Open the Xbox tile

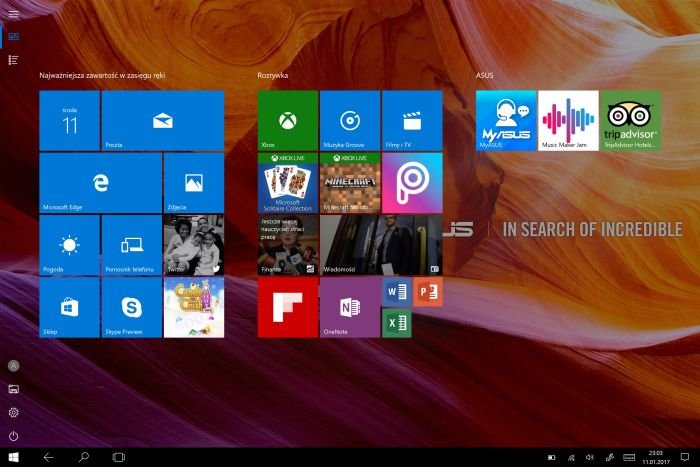click(x=288, y=121)
